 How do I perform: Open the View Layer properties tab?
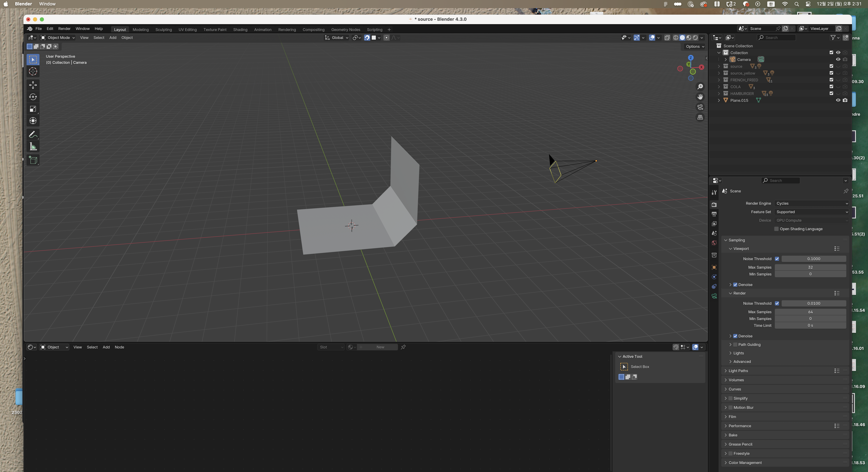[714, 224]
